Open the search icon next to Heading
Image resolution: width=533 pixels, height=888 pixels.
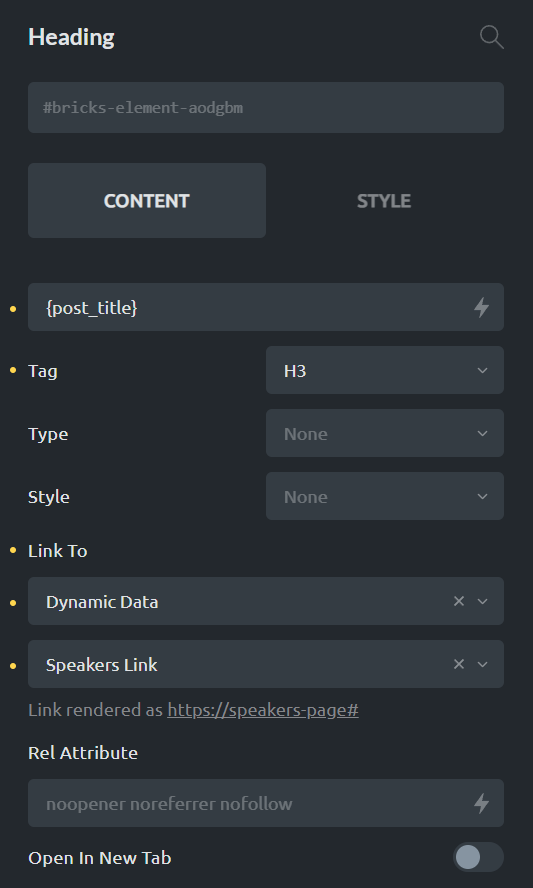[x=491, y=37]
